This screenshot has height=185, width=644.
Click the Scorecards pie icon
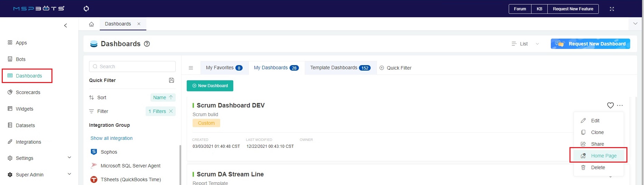pos(10,92)
